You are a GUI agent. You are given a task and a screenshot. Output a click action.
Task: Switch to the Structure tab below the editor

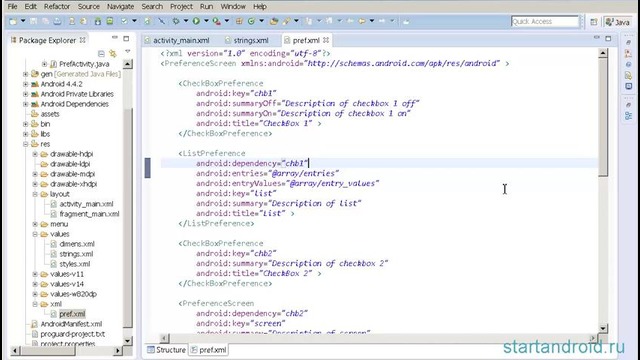tap(166, 350)
